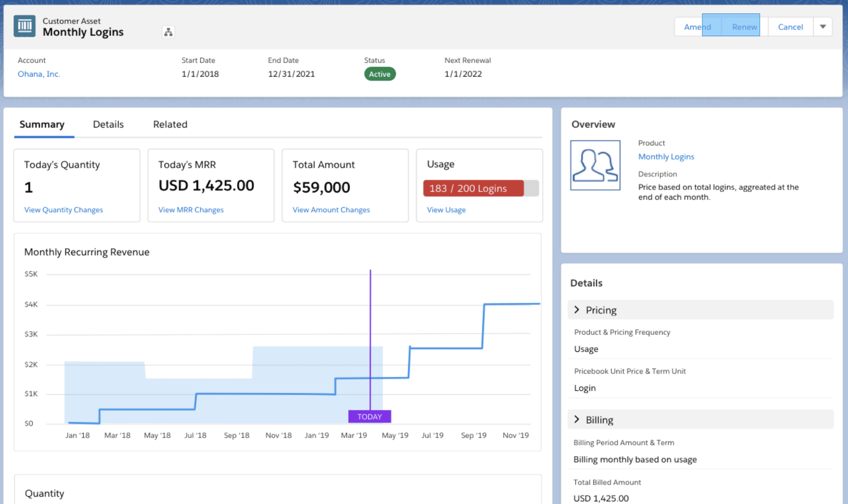Open the Ohana, Inc. account link
The height and width of the screenshot is (504, 848).
coord(39,74)
